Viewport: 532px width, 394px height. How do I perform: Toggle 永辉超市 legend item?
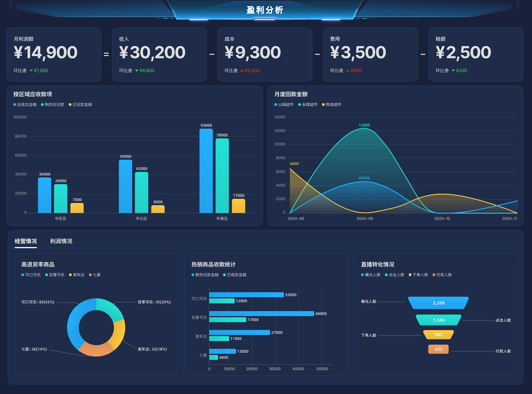pos(308,105)
